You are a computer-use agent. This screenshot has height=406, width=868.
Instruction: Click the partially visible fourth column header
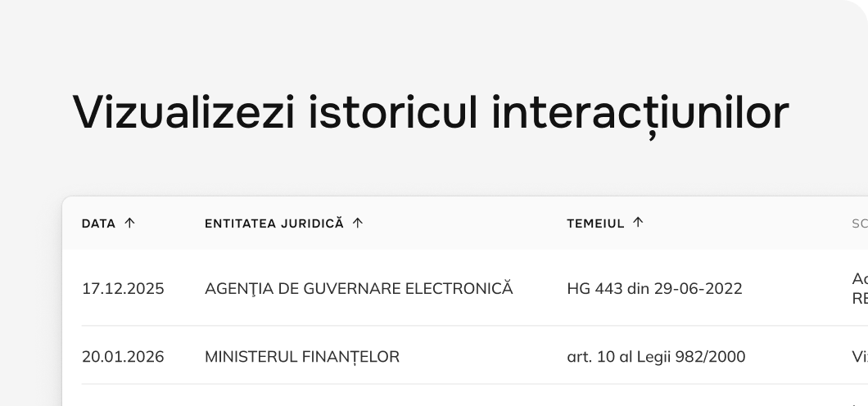pos(860,223)
